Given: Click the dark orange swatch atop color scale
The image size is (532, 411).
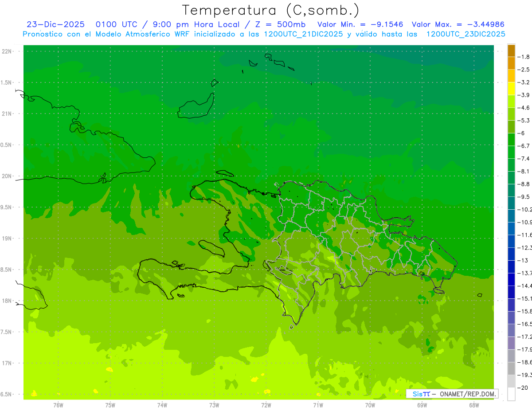Looking at the screenshot, I should point(511,51).
